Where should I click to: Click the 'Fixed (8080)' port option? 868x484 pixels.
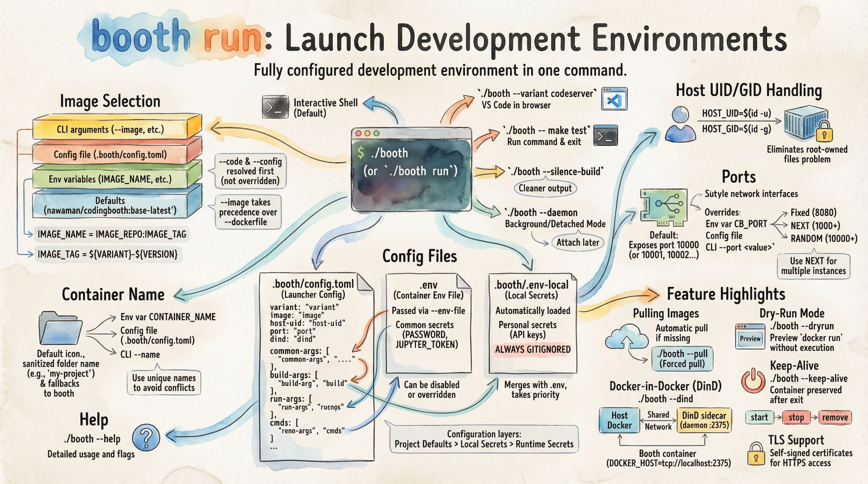tap(813, 212)
